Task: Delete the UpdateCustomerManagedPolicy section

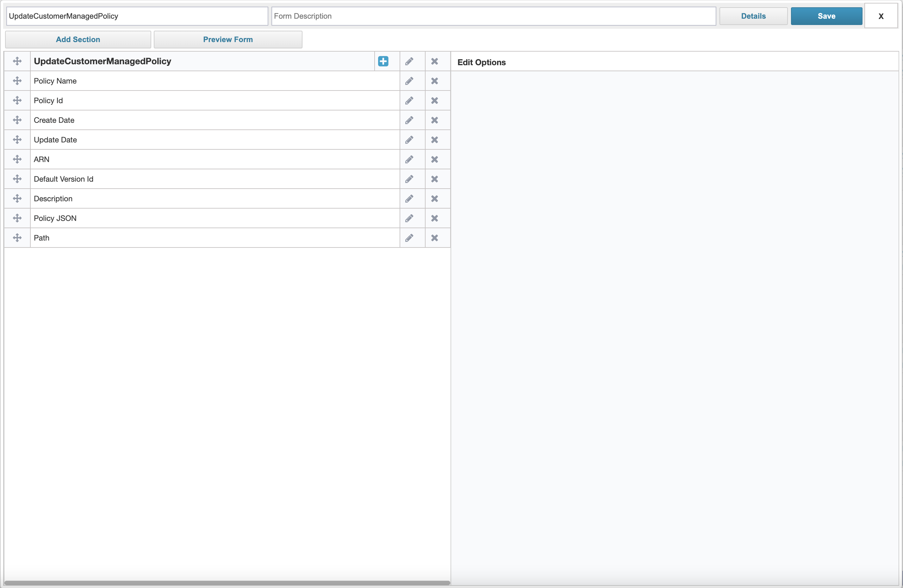Action: pyautogui.click(x=434, y=61)
